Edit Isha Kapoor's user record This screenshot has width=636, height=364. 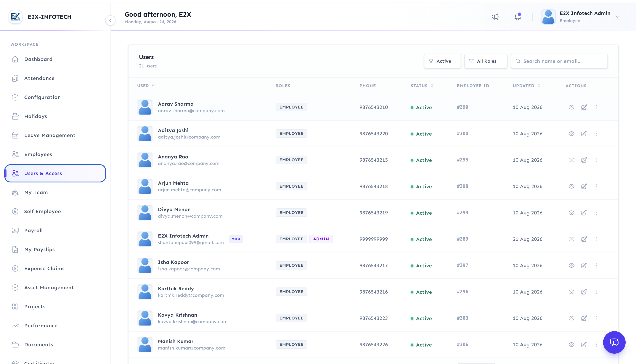tap(584, 265)
